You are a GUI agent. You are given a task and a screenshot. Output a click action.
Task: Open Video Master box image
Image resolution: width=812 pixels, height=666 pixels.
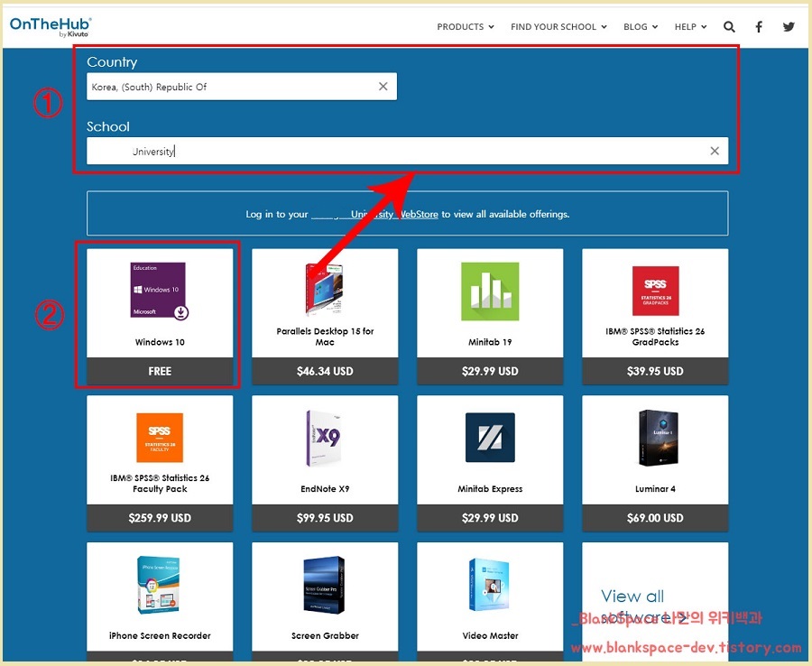coord(489,585)
